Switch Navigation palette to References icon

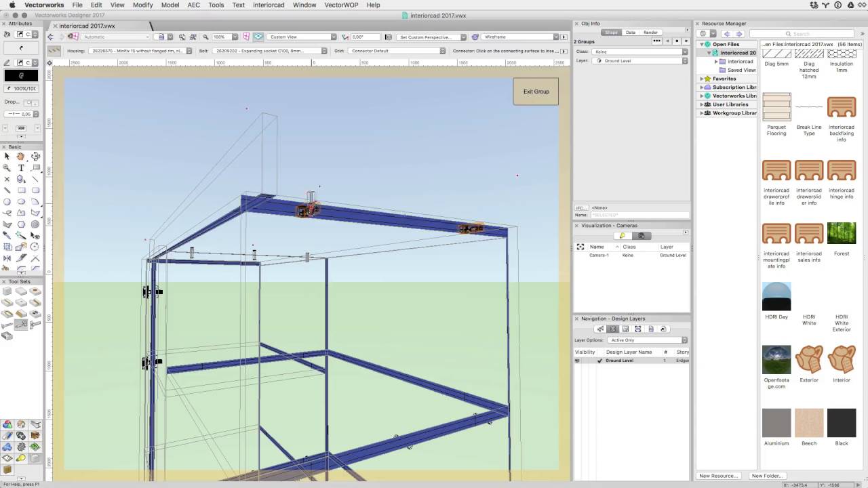point(664,329)
